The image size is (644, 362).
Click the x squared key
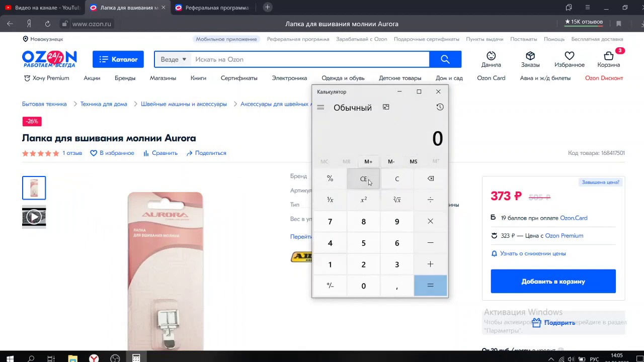(x=363, y=200)
